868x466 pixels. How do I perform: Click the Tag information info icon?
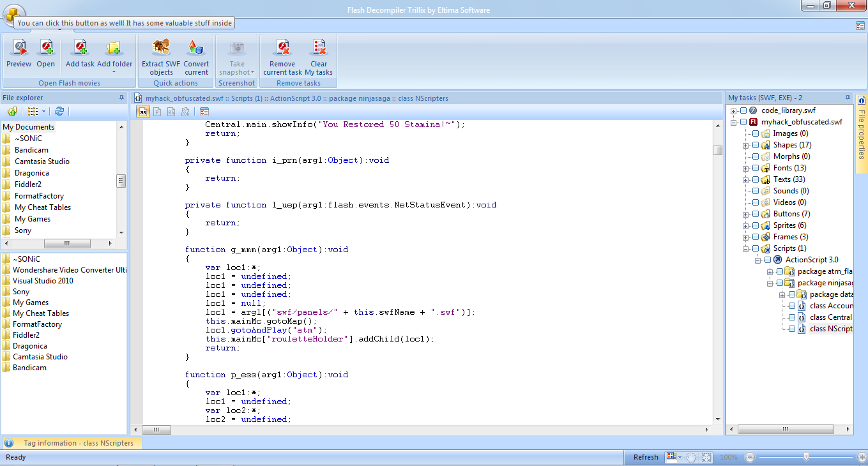(x=9, y=443)
